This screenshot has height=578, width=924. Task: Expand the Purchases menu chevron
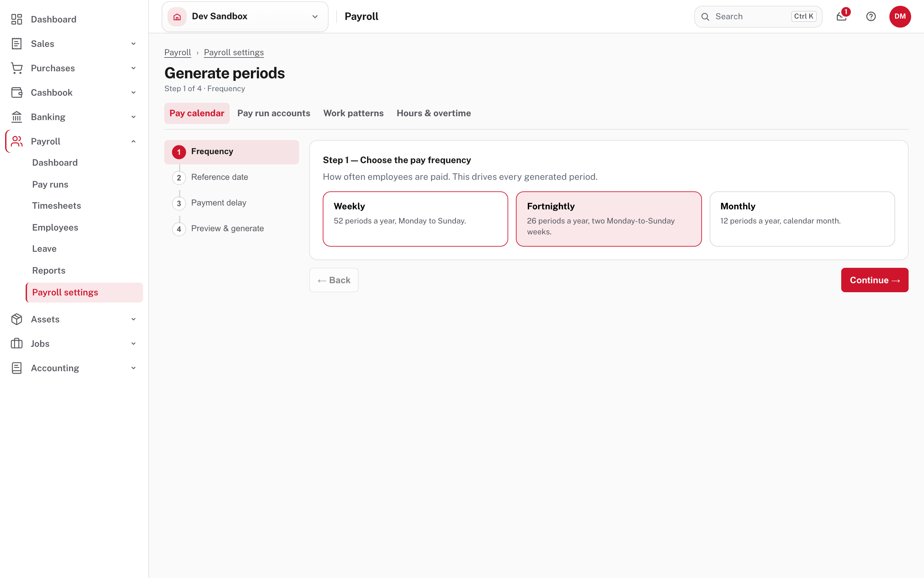(x=133, y=68)
